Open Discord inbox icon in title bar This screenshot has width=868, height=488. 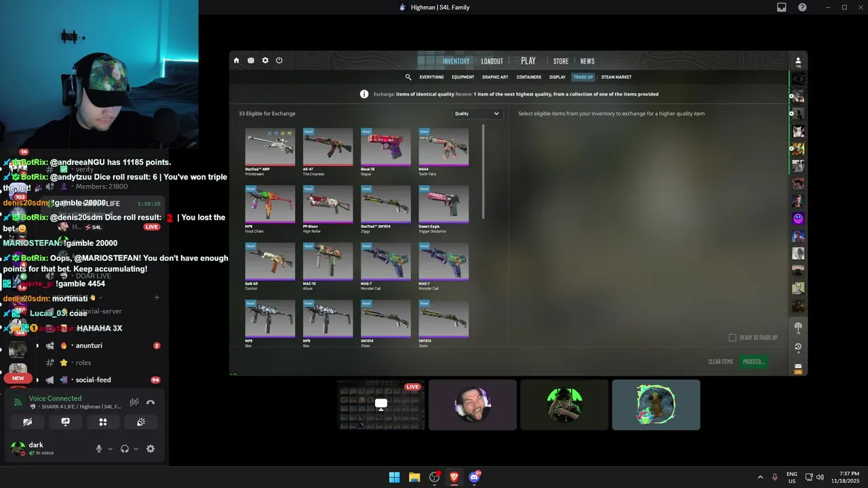point(782,7)
